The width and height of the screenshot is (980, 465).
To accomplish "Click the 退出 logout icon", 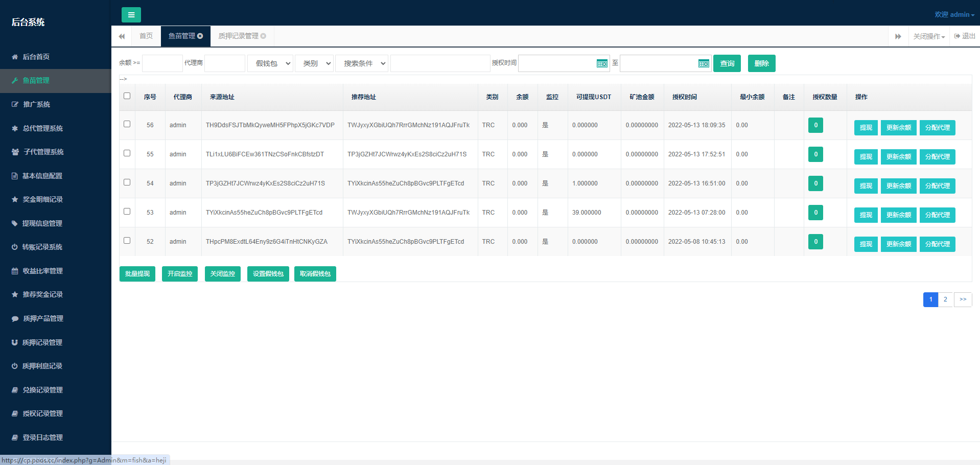I will pos(957,36).
